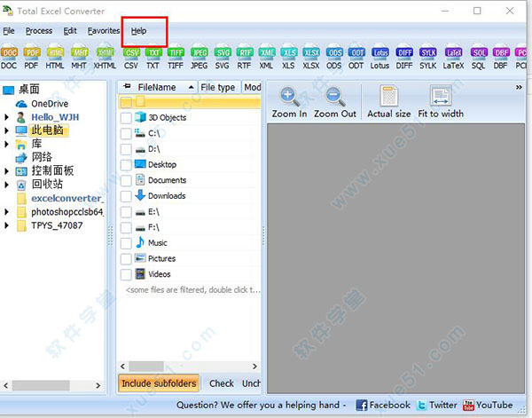Screen dimensions: 532x418
Task: Click the Check button
Action: pos(222,383)
